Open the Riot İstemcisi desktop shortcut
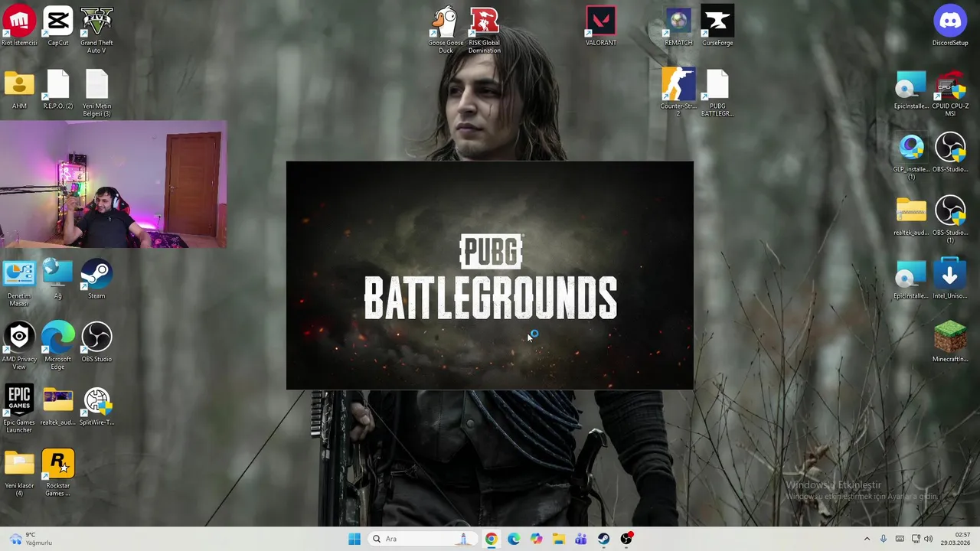This screenshot has height=551, width=980. (x=19, y=26)
